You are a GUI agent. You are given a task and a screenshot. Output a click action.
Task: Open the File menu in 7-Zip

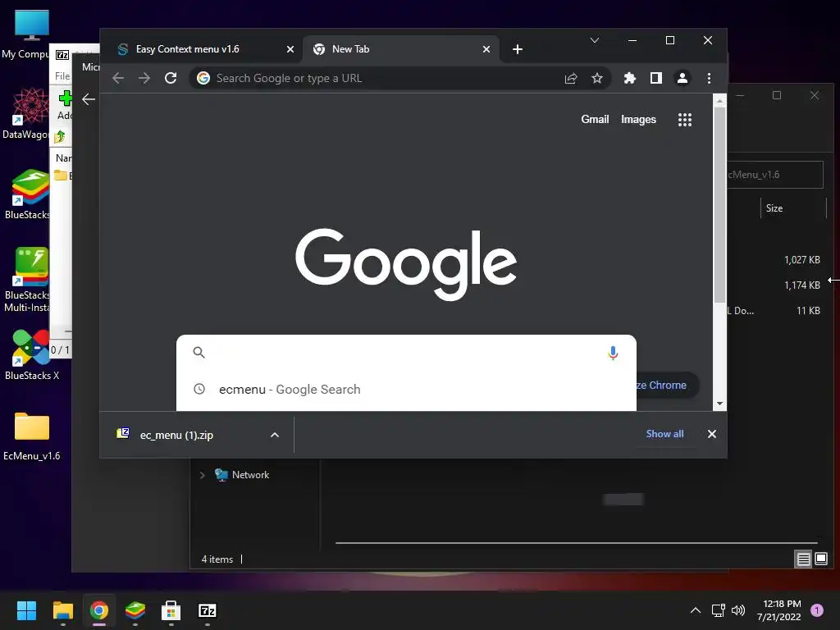pyautogui.click(x=62, y=76)
